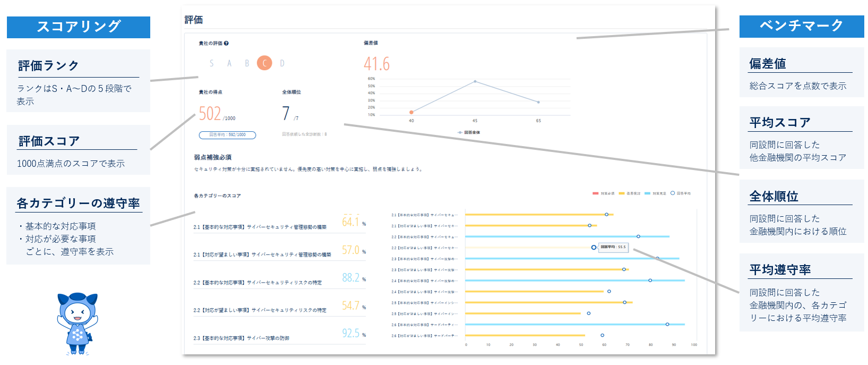Screen dimensions: 868x365
Task: Click the 偏差値 card under ベンチマーク
Action: click(802, 72)
